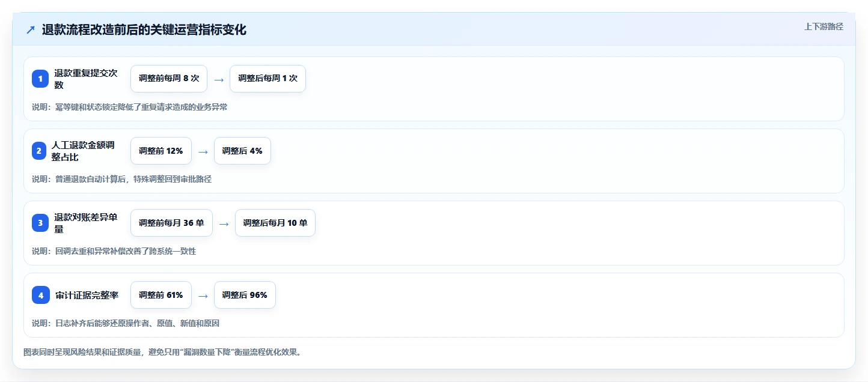Click the arrow between 12% and 4%
Screen dimensions: 868x382
[x=203, y=151]
